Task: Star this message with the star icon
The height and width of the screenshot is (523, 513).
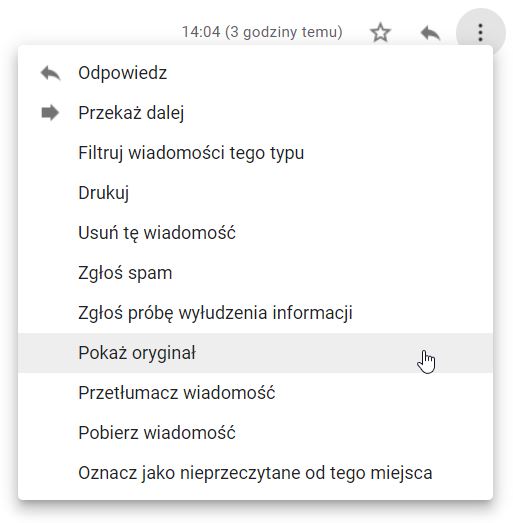Action: [x=380, y=33]
